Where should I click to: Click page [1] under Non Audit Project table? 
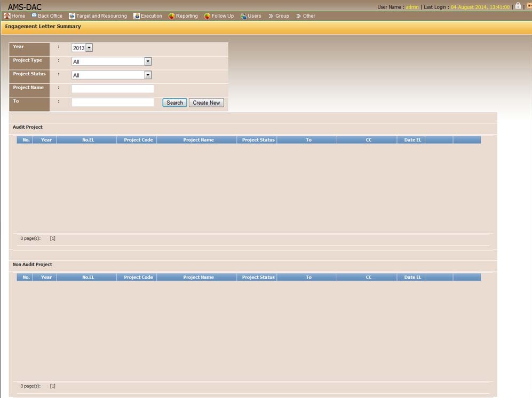pos(53,386)
